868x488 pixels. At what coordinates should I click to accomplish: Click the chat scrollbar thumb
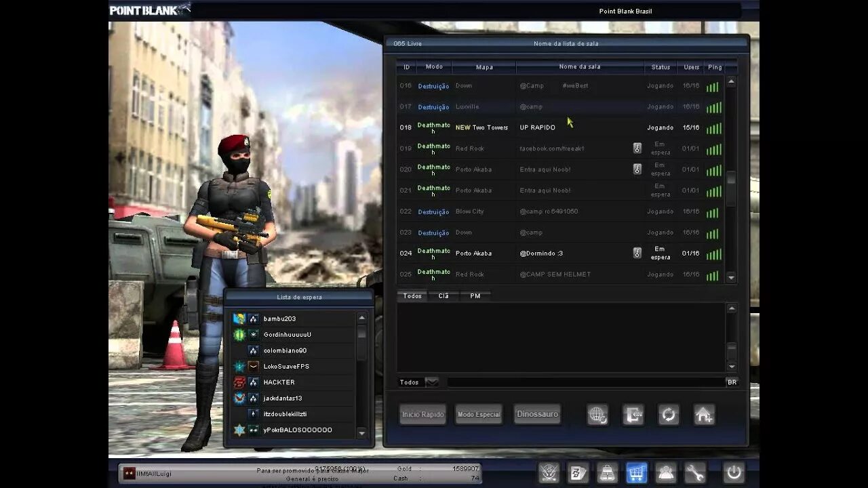[731, 348]
